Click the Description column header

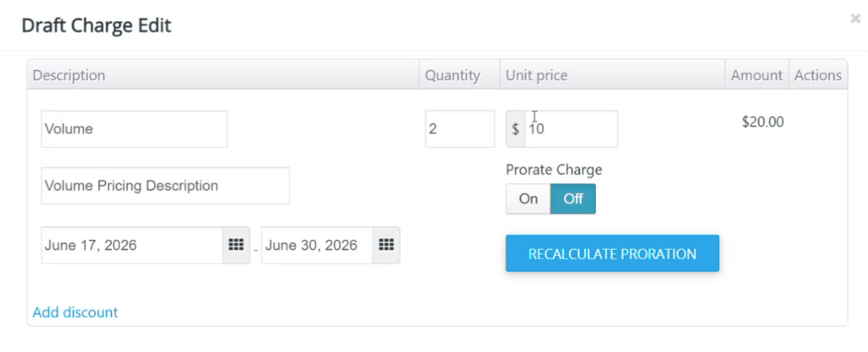(69, 75)
